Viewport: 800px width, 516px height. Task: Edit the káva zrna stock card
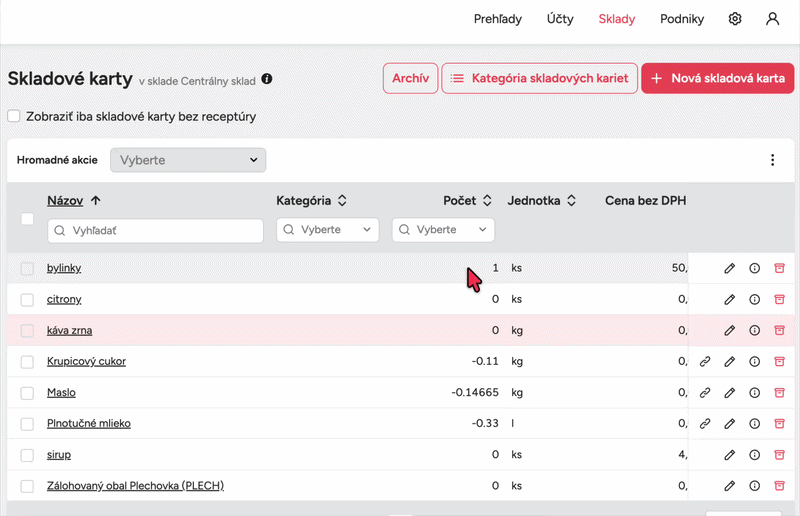pos(730,331)
